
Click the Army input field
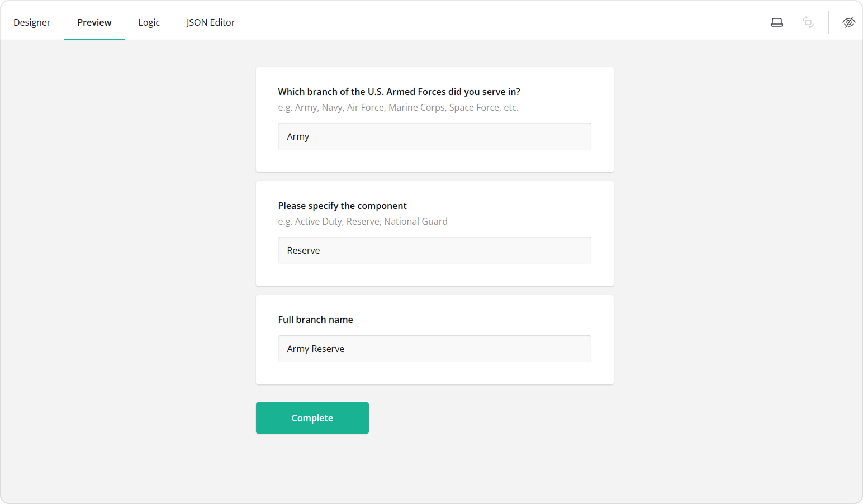pos(434,136)
